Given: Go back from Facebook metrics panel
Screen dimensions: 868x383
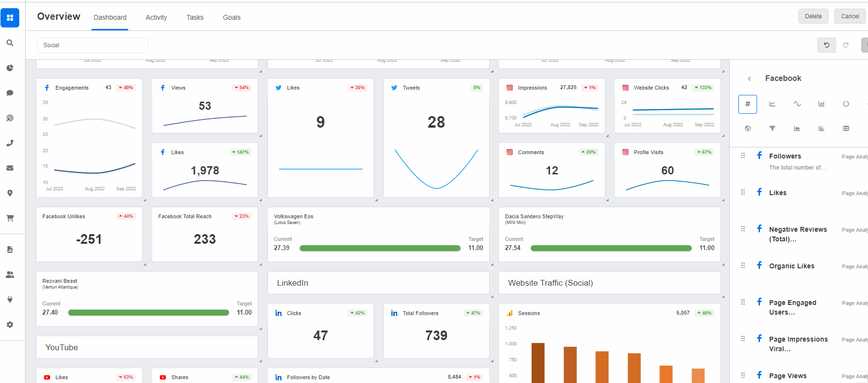Looking at the screenshot, I should pyautogui.click(x=749, y=79).
